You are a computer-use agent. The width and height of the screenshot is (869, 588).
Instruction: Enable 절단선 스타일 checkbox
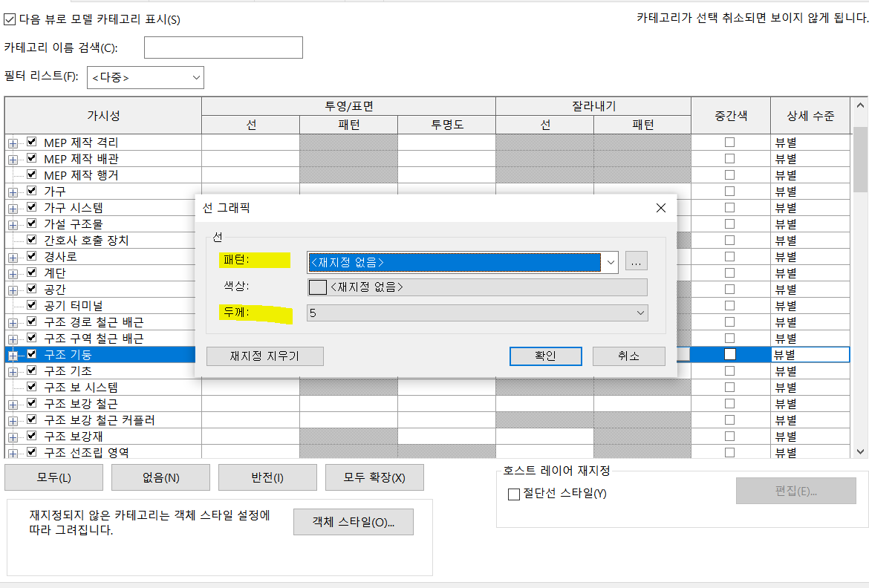[x=514, y=494]
